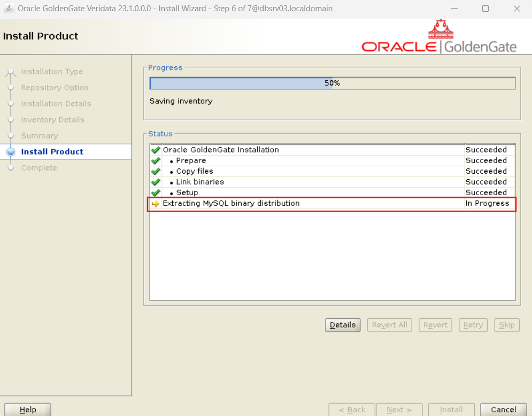
Task: Close the Install Wizard window
Action: [x=516, y=9]
